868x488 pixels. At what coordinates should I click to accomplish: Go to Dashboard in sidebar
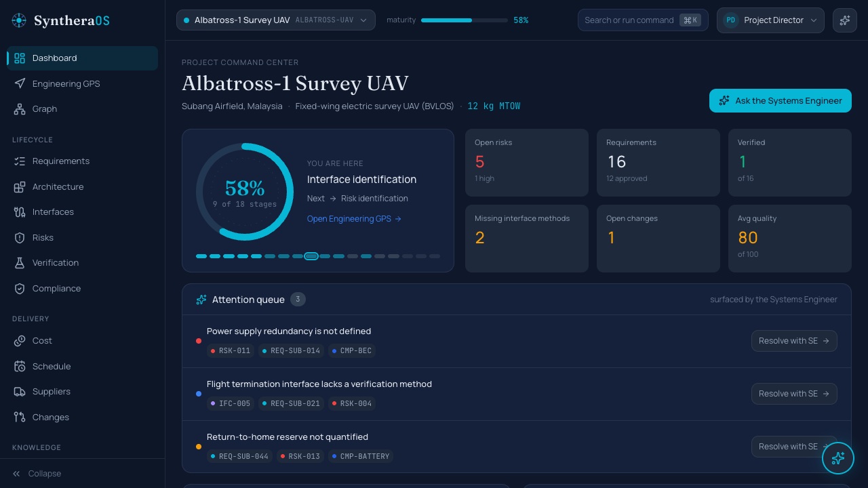click(82, 58)
